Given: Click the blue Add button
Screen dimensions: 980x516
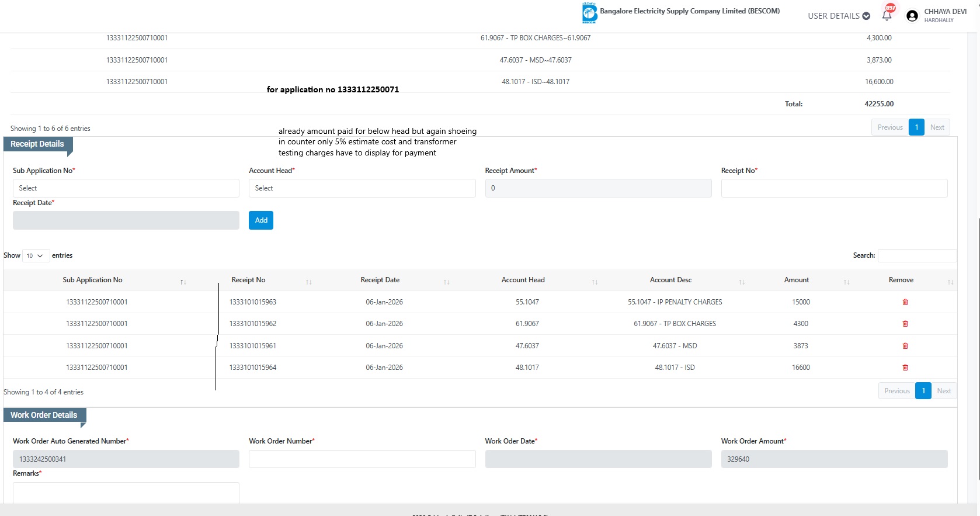Looking at the screenshot, I should (261, 220).
